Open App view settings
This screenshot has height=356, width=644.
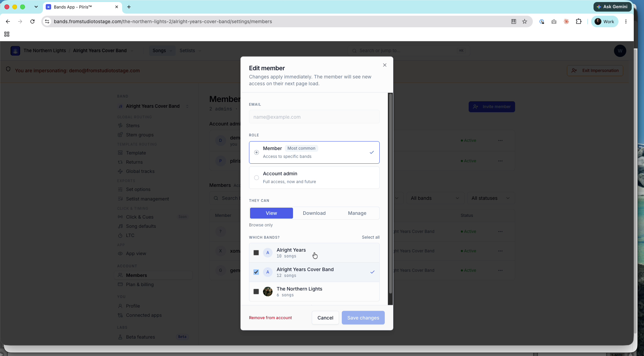(x=136, y=253)
